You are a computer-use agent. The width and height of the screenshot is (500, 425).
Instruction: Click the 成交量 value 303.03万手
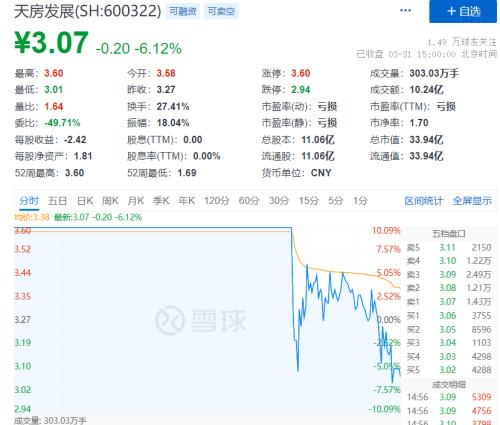coord(434,73)
